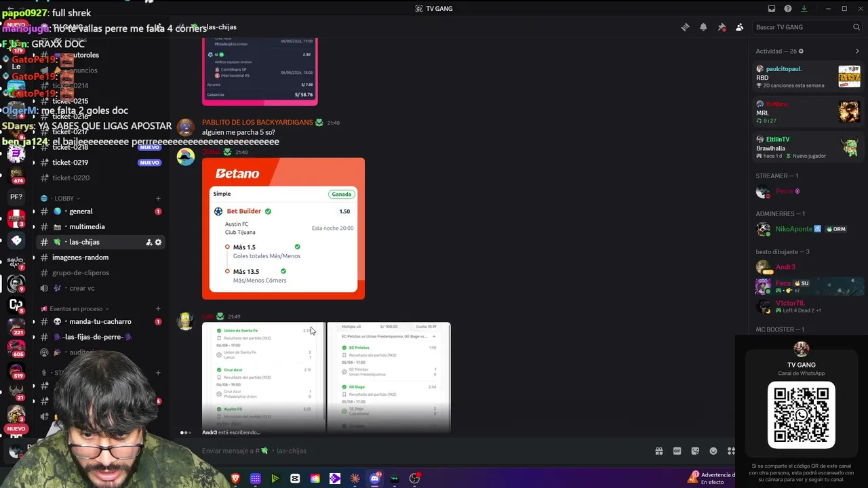Viewport: 868px width, 488px height.
Task: Add a channel to Eventos en proceso
Action: 158,309
